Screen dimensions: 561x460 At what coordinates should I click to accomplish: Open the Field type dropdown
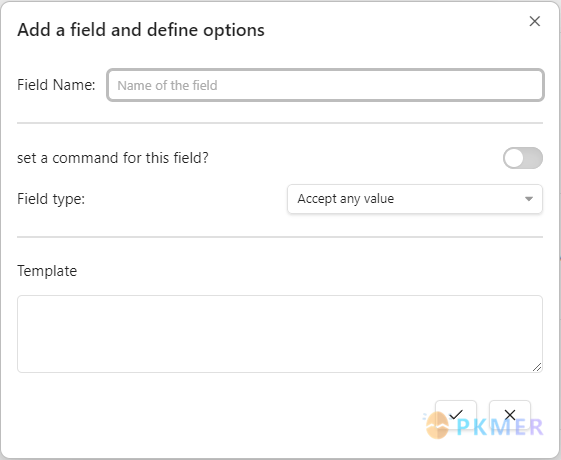pyautogui.click(x=415, y=199)
